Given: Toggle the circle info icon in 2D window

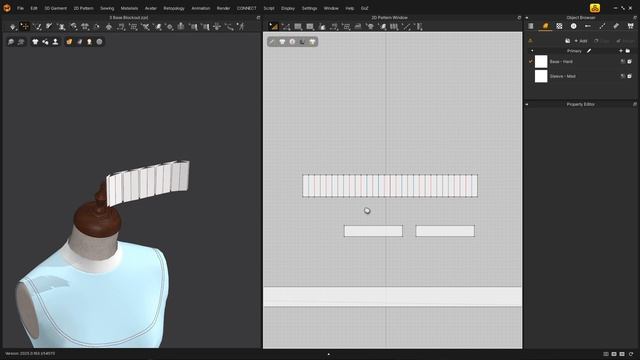Looking at the screenshot, I should (292, 42).
